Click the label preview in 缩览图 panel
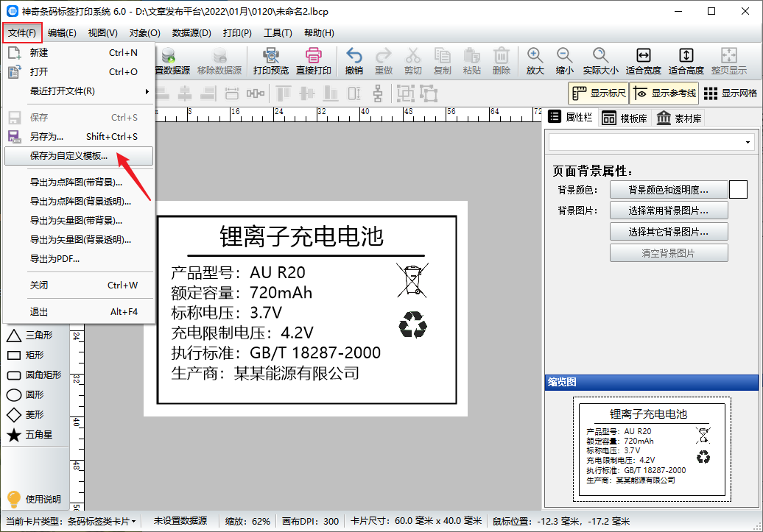The width and height of the screenshot is (763, 532). tap(652, 450)
